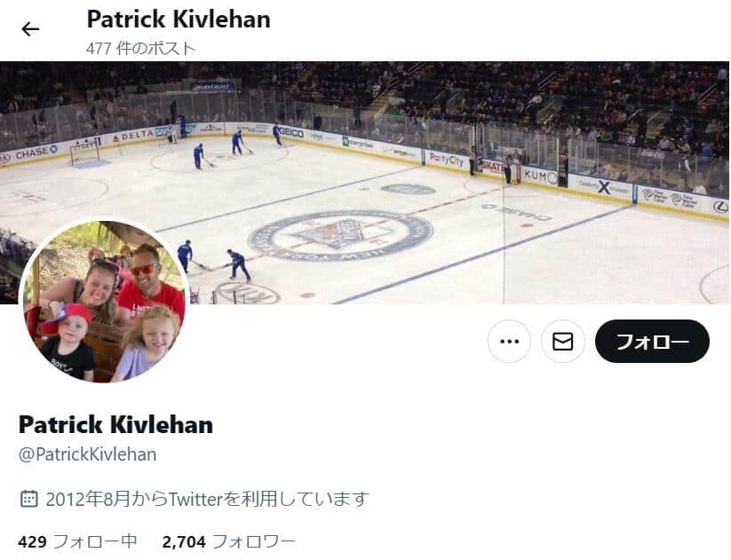Click the child in red cap in avatar
Screen dimensions: 731x560
point(70,340)
